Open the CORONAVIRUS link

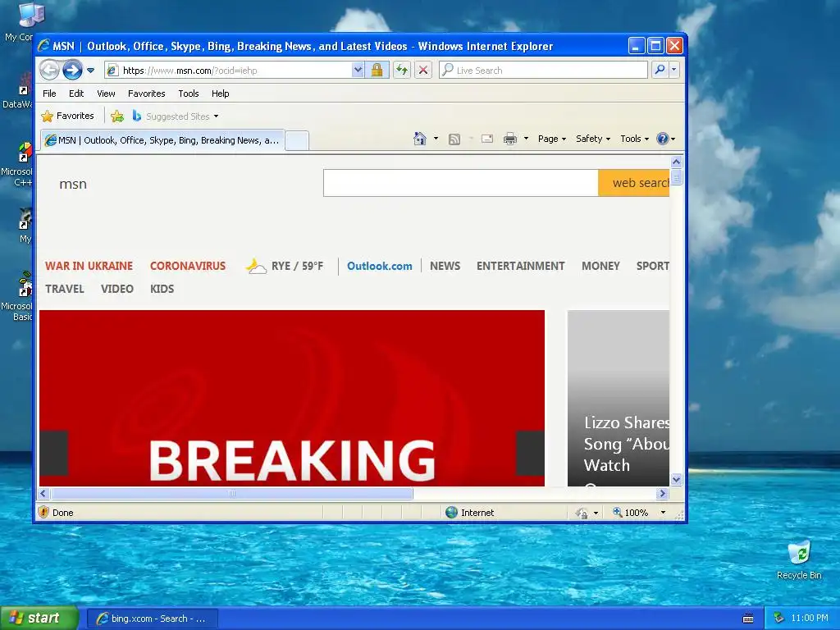(x=188, y=266)
